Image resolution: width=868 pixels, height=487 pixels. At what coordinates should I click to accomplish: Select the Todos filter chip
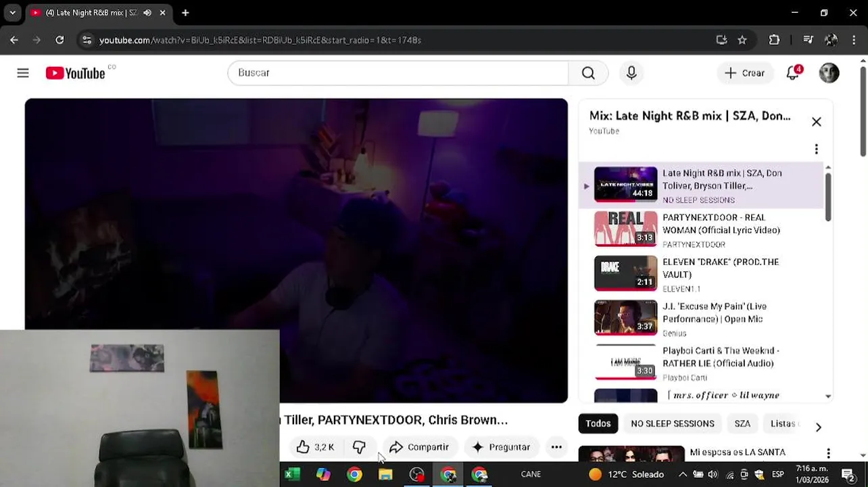[598, 423]
